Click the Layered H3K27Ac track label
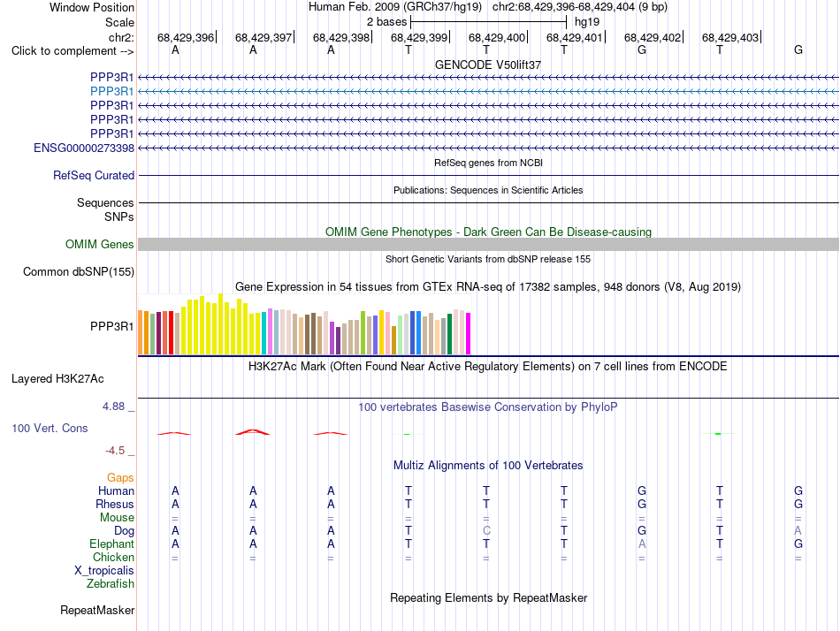This screenshot has width=840, height=631. [x=57, y=379]
